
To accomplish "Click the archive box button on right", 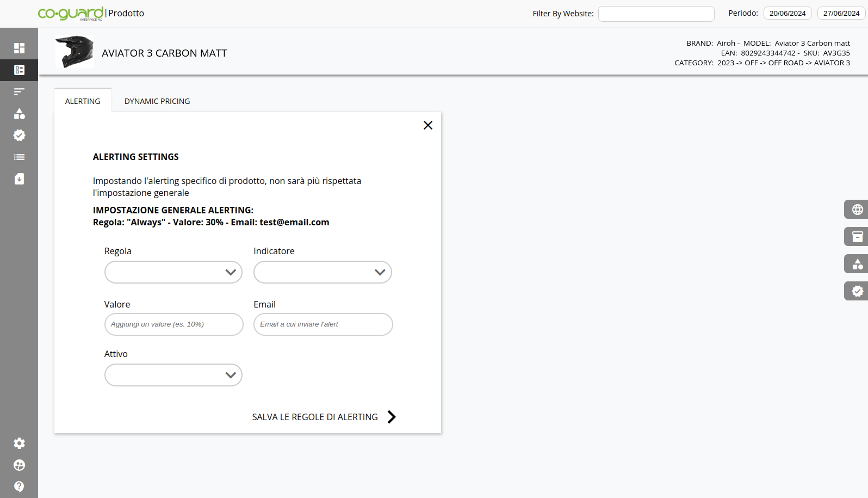I will point(857,237).
